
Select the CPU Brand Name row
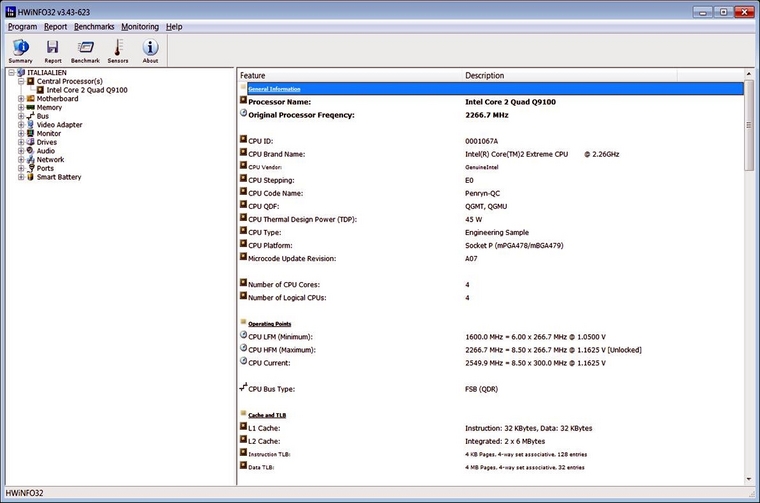point(491,154)
